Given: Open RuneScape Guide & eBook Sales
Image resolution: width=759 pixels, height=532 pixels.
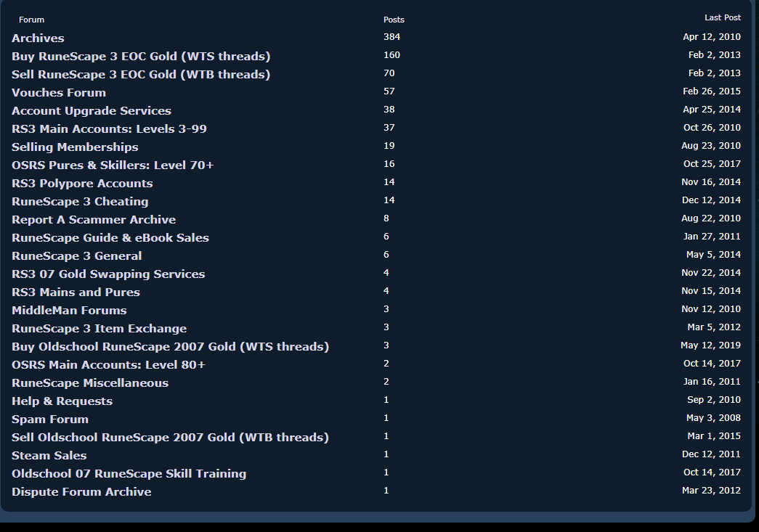Looking at the screenshot, I should 110,237.
